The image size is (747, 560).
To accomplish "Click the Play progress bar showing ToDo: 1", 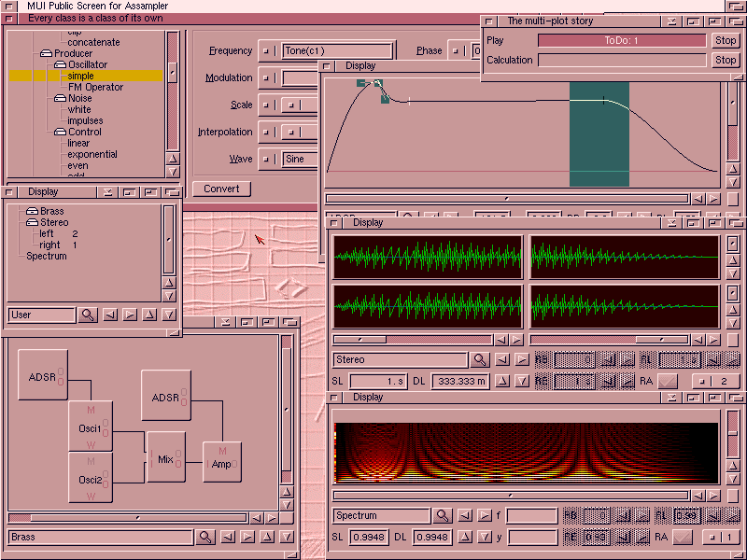I will pos(622,41).
